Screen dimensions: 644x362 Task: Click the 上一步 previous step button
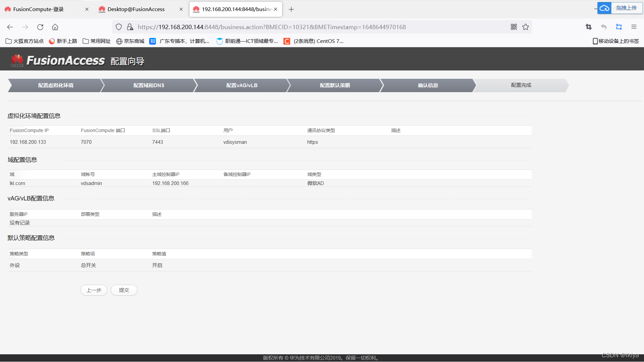click(x=94, y=290)
